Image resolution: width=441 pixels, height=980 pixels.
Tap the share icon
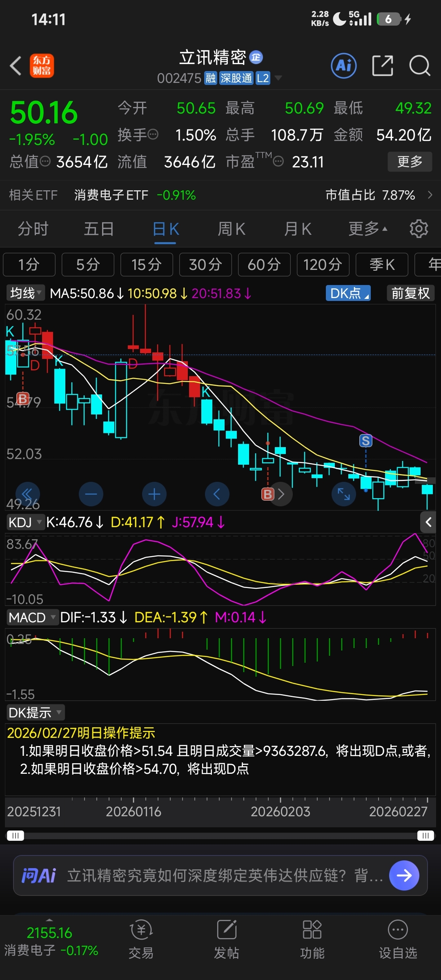(x=383, y=65)
